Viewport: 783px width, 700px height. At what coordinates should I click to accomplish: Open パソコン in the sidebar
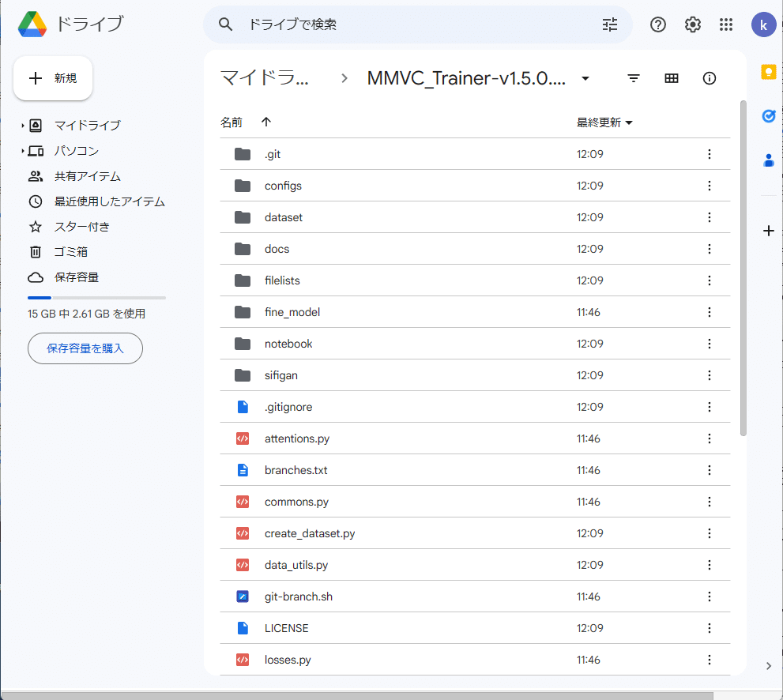point(77,150)
